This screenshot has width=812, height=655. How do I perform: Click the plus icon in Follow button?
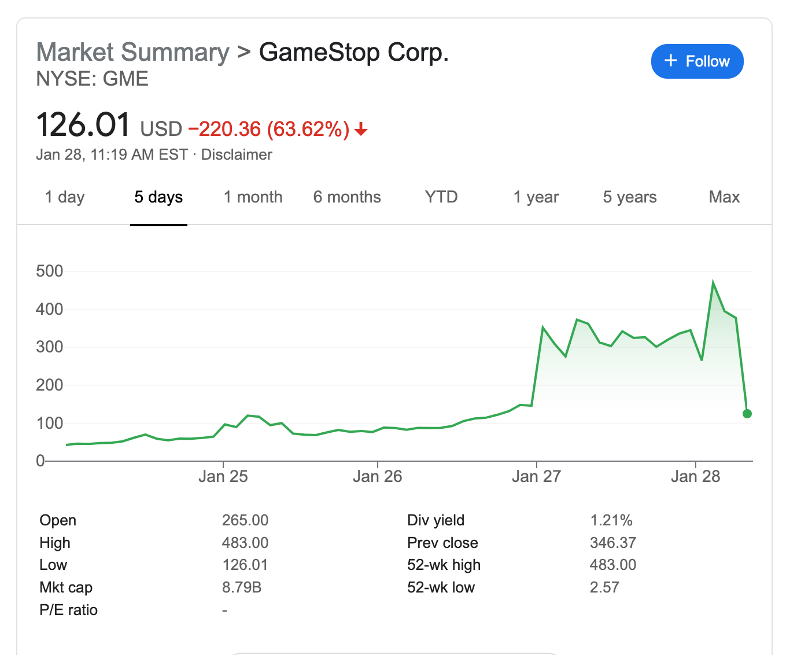(x=671, y=61)
